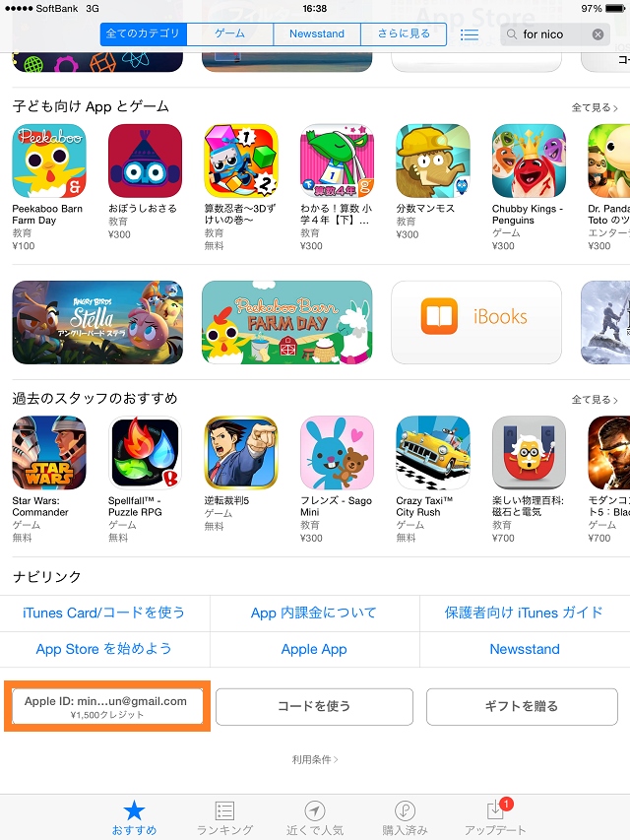Open the iBooks promotional banner
This screenshot has width=630, height=840.
(476, 322)
